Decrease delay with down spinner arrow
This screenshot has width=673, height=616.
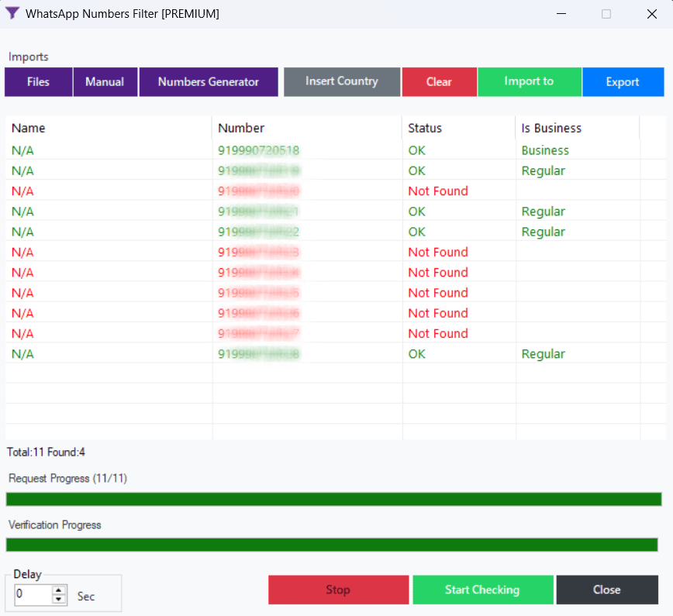point(59,600)
